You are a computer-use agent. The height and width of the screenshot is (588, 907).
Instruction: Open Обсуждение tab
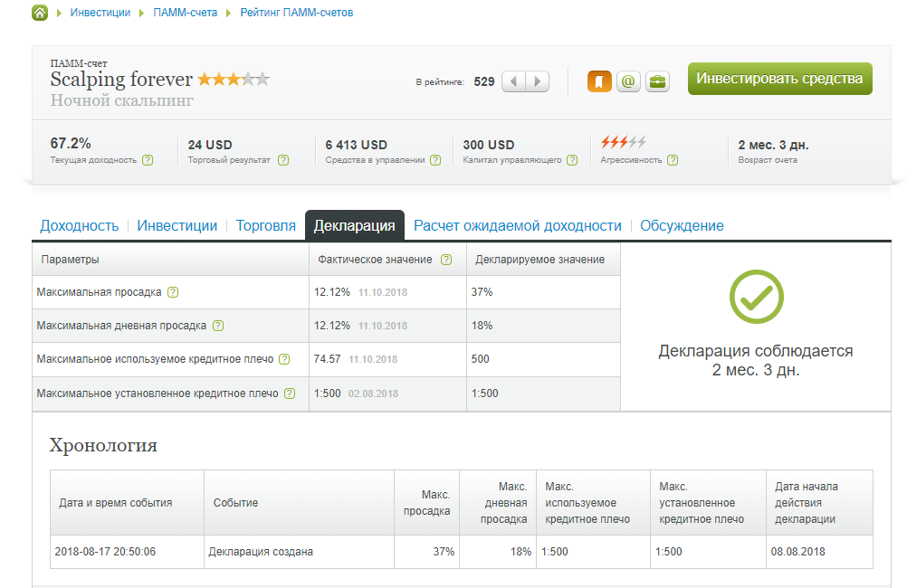click(x=682, y=225)
